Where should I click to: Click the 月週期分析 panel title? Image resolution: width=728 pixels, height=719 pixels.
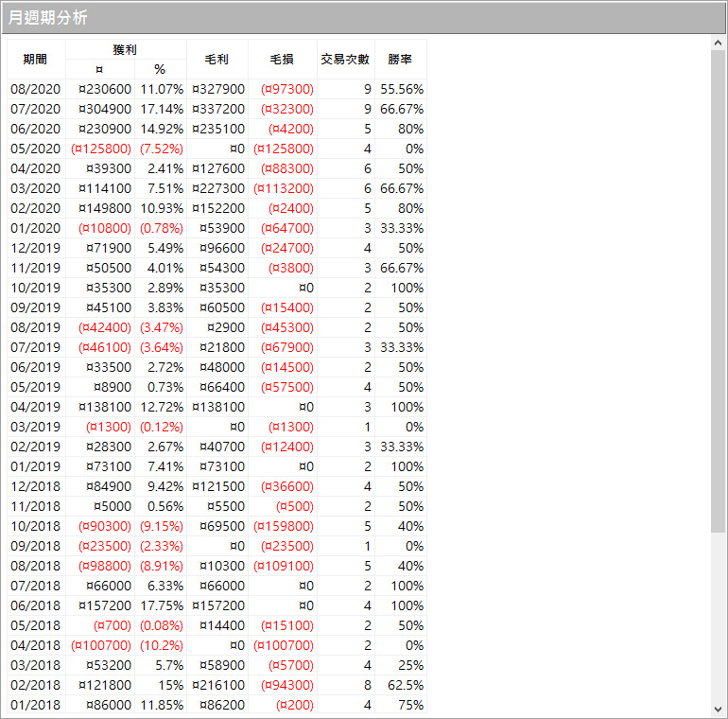click(50, 18)
